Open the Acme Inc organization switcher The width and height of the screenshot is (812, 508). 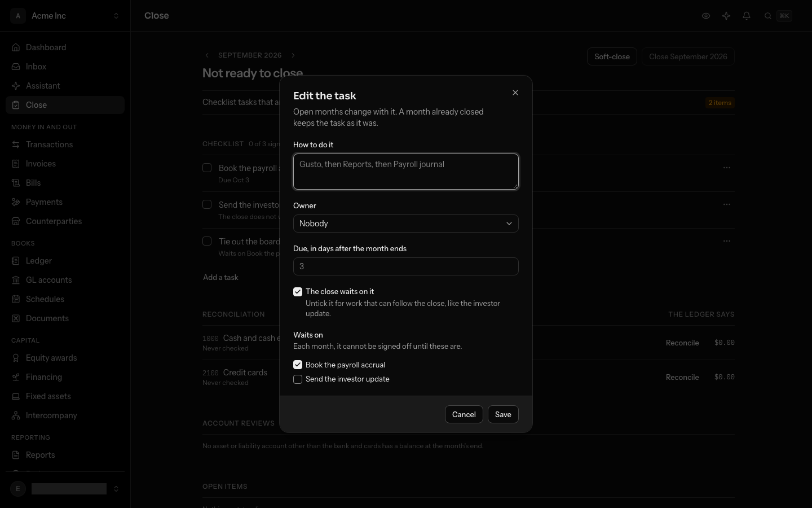(65, 16)
